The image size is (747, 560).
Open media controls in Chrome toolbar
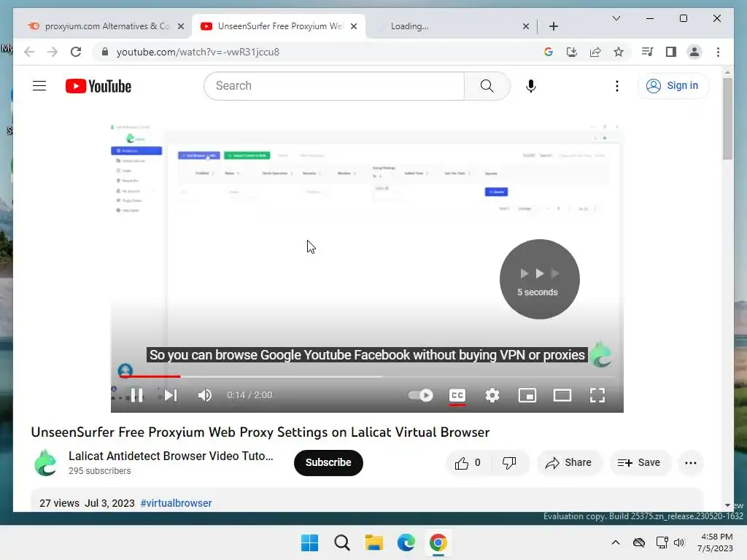648,52
